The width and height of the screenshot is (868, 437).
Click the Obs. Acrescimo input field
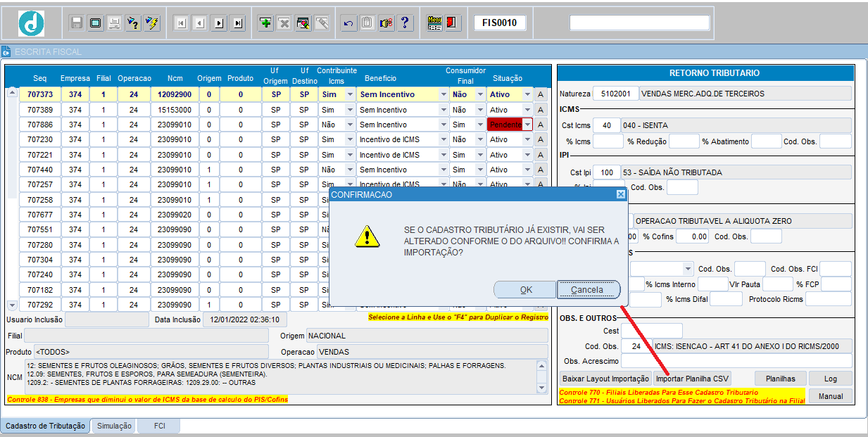coord(736,361)
